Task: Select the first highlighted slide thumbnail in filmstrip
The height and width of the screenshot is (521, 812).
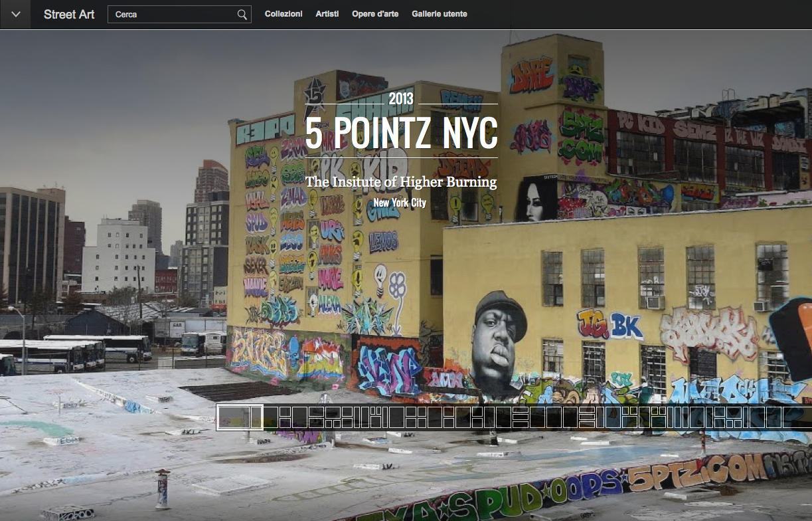Action: 240,417
